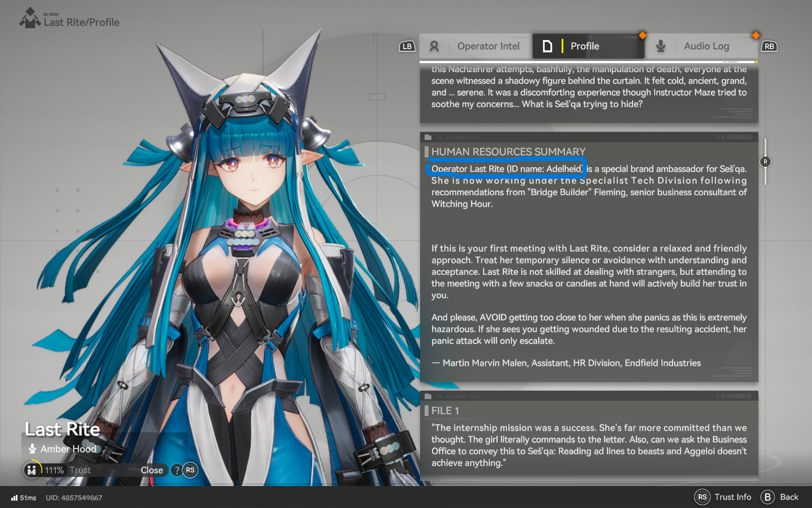The width and height of the screenshot is (812, 508).
Task: Click the FILE 1 heading
Action: pos(445,411)
